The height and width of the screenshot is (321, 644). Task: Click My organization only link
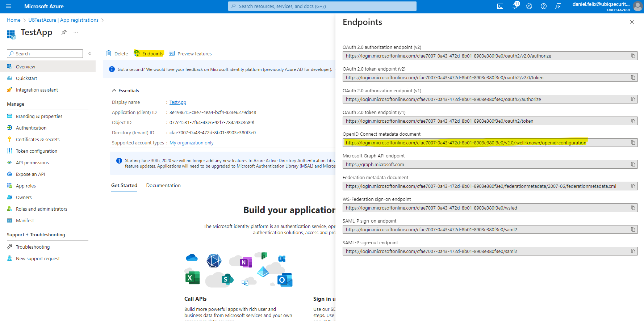[192, 143]
